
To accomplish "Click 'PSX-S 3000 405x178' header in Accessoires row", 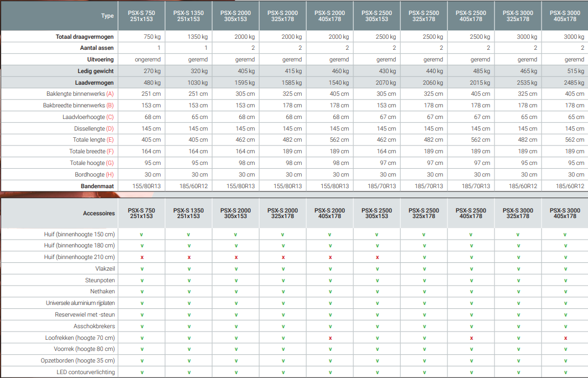I will pyautogui.click(x=565, y=214).
